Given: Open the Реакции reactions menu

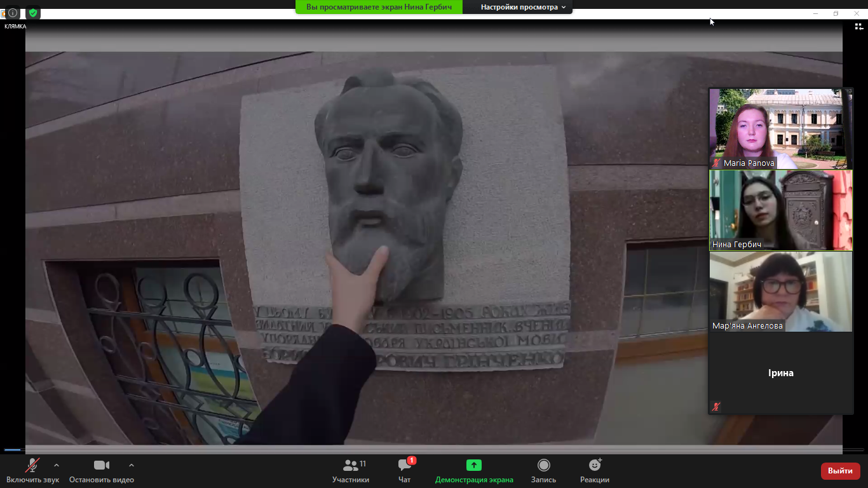Looking at the screenshot, I should (595, 471).
